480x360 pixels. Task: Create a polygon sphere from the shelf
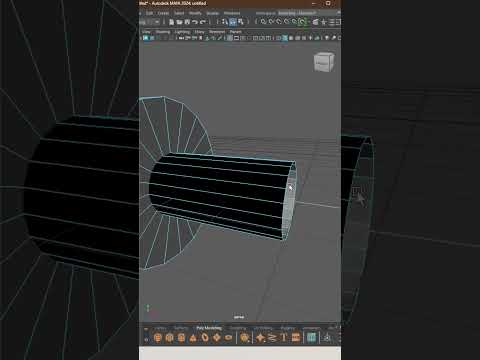point(157,338)
